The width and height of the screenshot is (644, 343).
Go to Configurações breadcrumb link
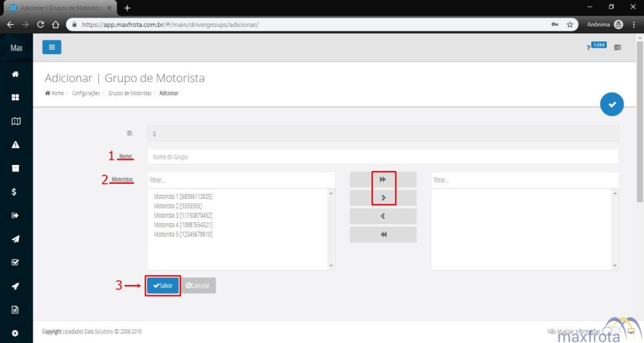coord(86,93)
